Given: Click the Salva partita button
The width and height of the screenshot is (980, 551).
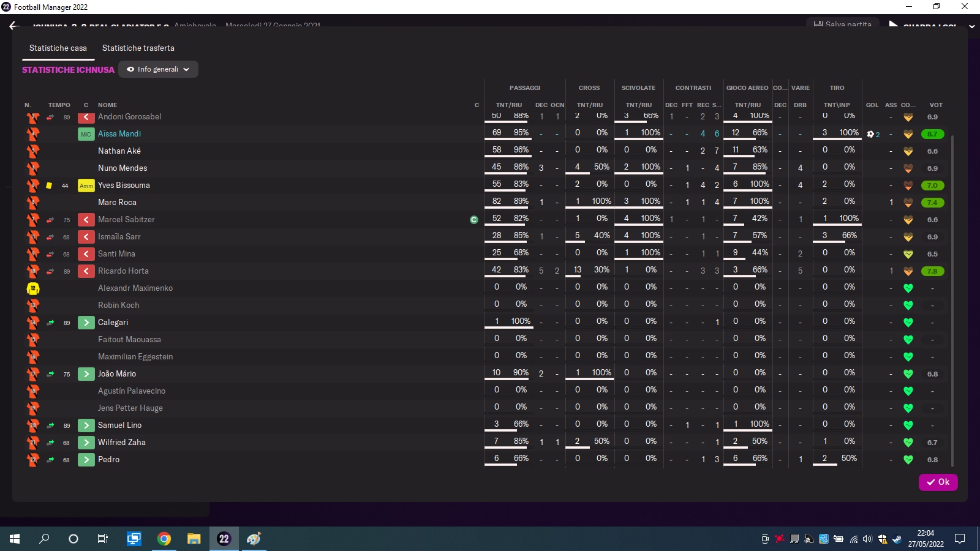Looking at the screenshot, I should [843, 24].
